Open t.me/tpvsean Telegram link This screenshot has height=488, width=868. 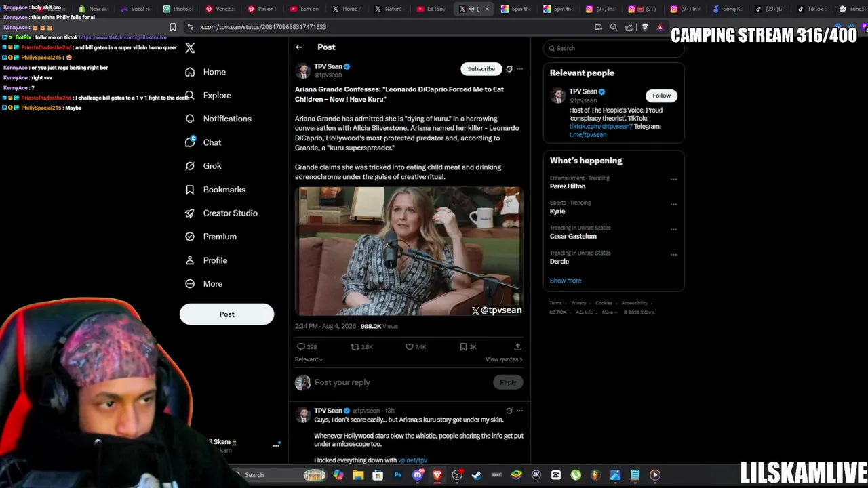click(588, 135)
